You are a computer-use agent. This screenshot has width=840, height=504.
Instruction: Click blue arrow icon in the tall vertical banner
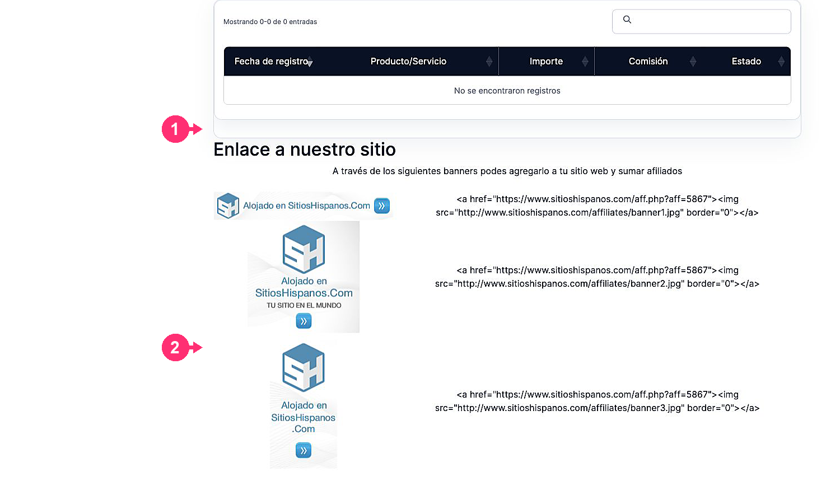coord(304,450)
